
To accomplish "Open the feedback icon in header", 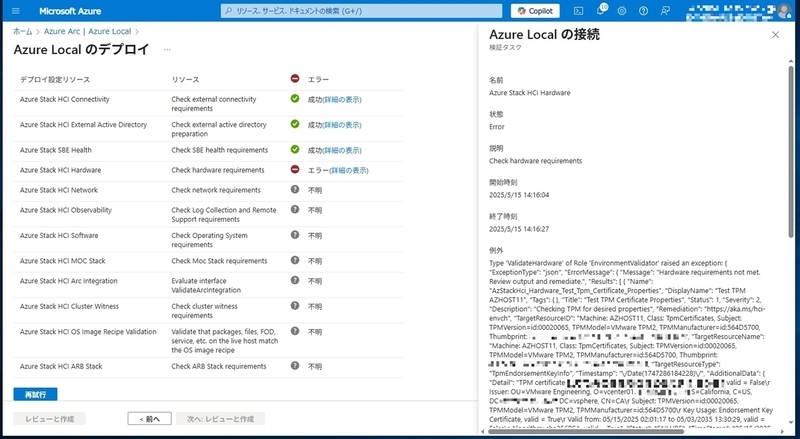I will (x=665, y=11).
